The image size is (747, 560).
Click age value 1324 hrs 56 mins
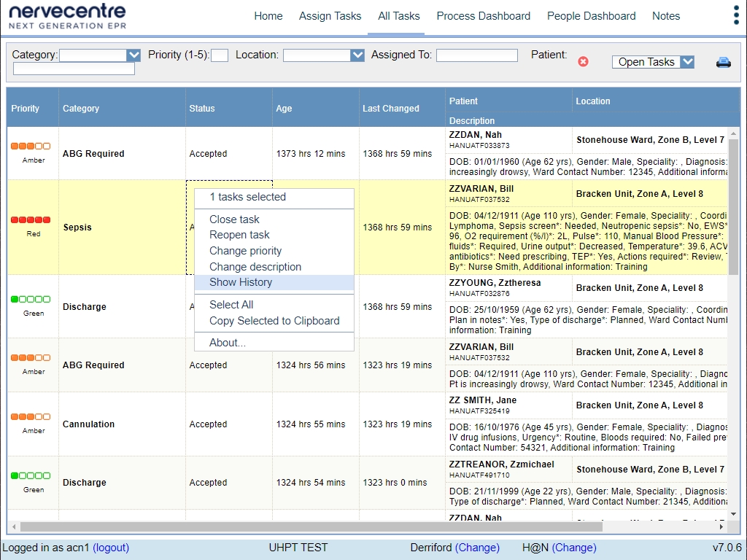click(311, 365)
